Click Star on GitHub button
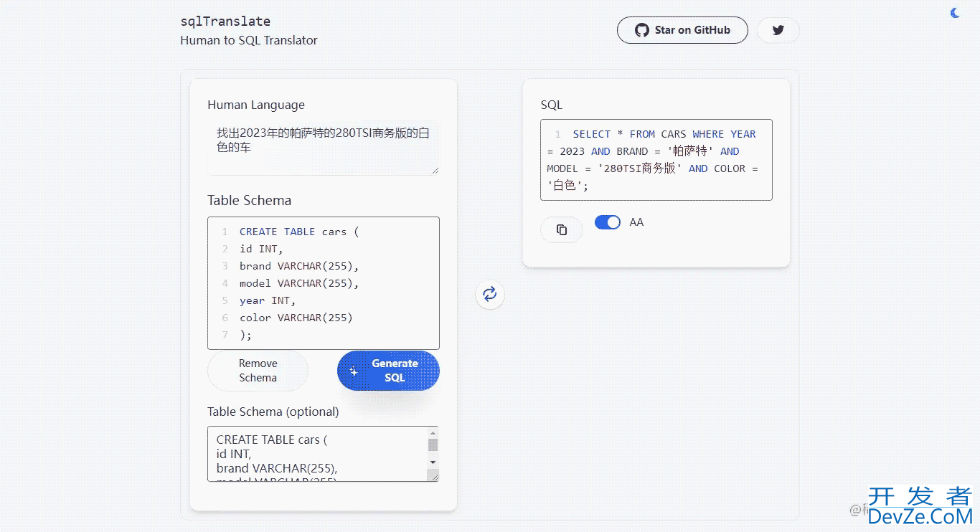 click(x=682, y=30)
